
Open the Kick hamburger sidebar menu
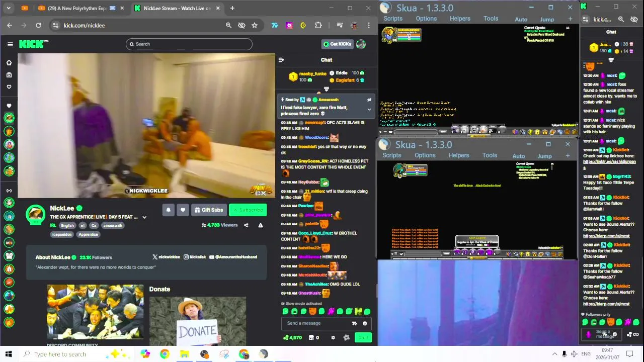[x=10, y=44]
